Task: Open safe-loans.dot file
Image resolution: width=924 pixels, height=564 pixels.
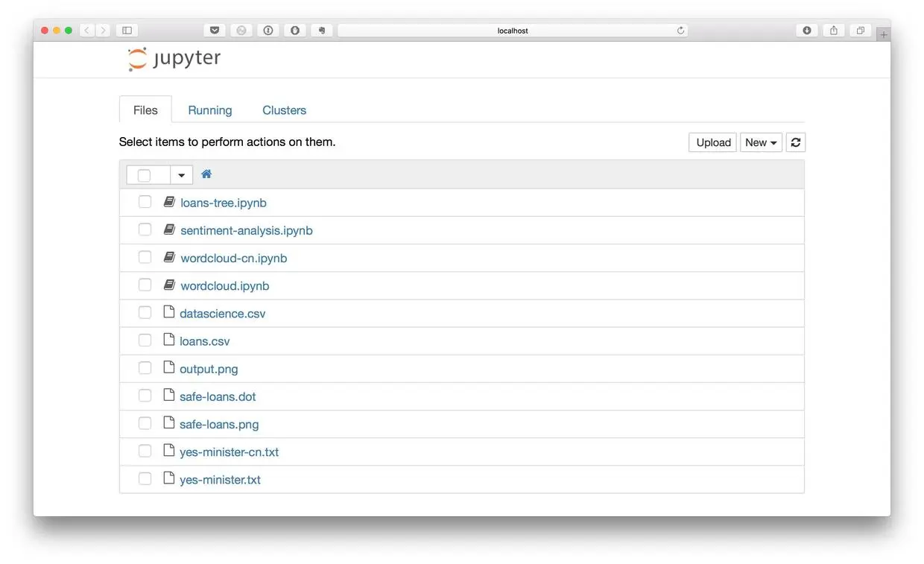Action: tap(218, 396)
